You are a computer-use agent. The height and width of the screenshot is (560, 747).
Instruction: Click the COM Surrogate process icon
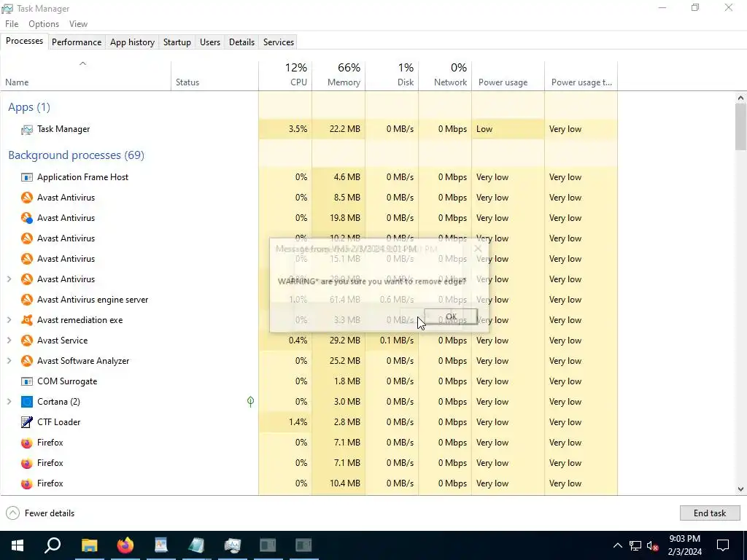27,381
